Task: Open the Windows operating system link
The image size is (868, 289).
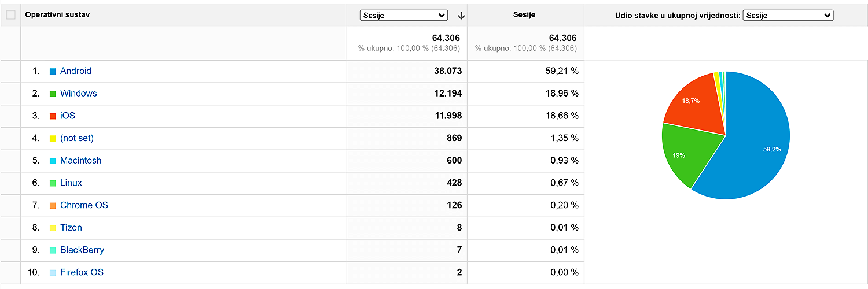Action: click(x=78, y=93)
